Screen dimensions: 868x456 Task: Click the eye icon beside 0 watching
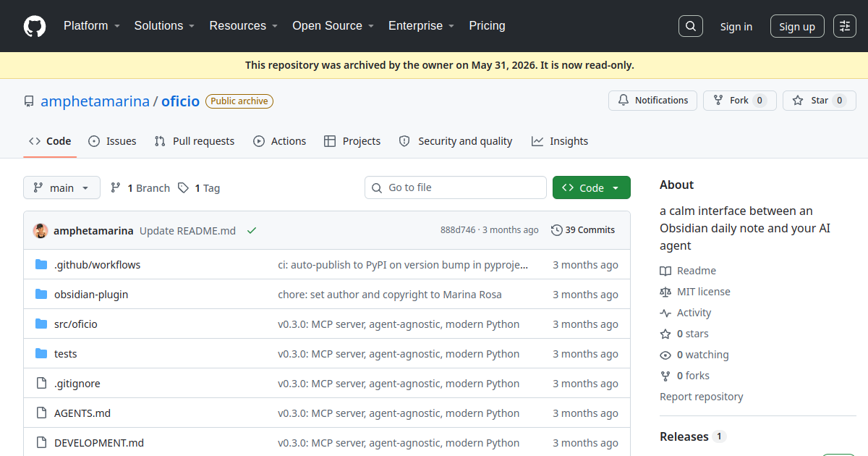665,355
